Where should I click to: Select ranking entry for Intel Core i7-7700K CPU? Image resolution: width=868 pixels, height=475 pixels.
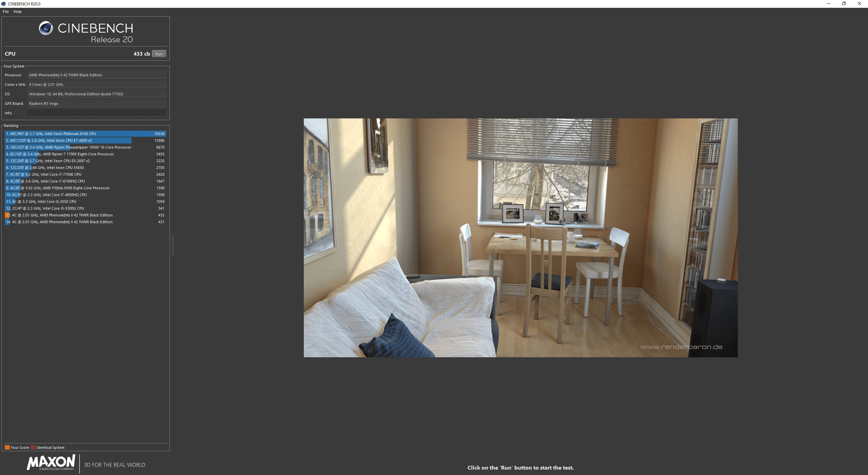(x=84, y=174)
